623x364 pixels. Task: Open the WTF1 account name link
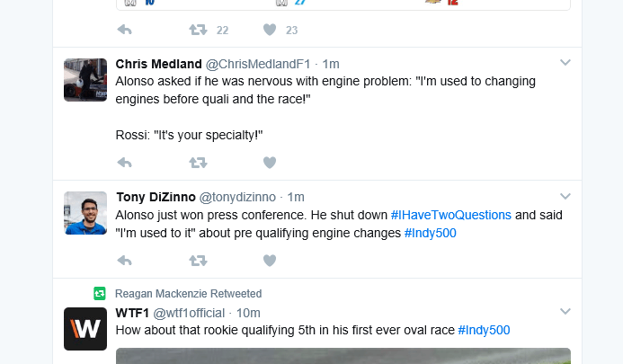pyautogui.click(x=132, y=313)
